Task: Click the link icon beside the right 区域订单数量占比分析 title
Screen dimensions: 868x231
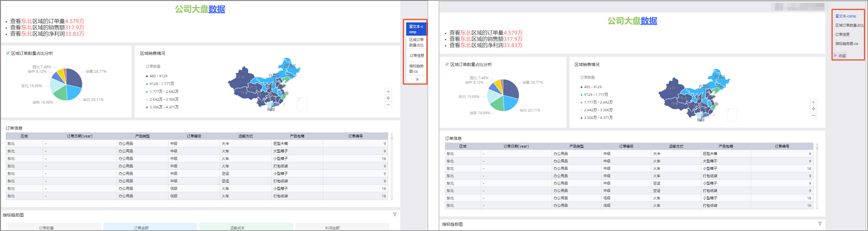Action: click(447, 64)
